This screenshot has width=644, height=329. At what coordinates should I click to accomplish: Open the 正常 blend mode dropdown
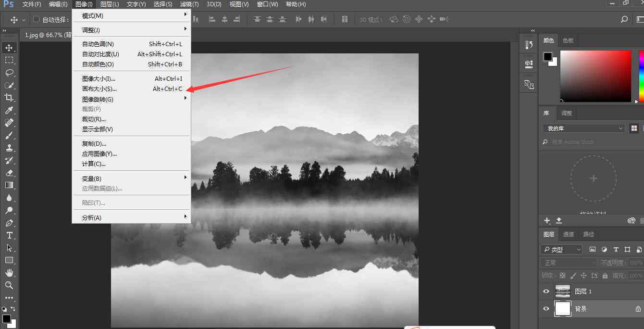tap(569, 263)
